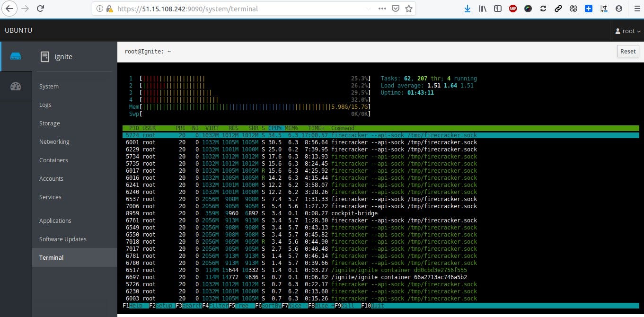Image resolution: width=644 pixels, height=317 pixels.
Task: Select process row with PID 5724
Action: [x=380, y=135]
